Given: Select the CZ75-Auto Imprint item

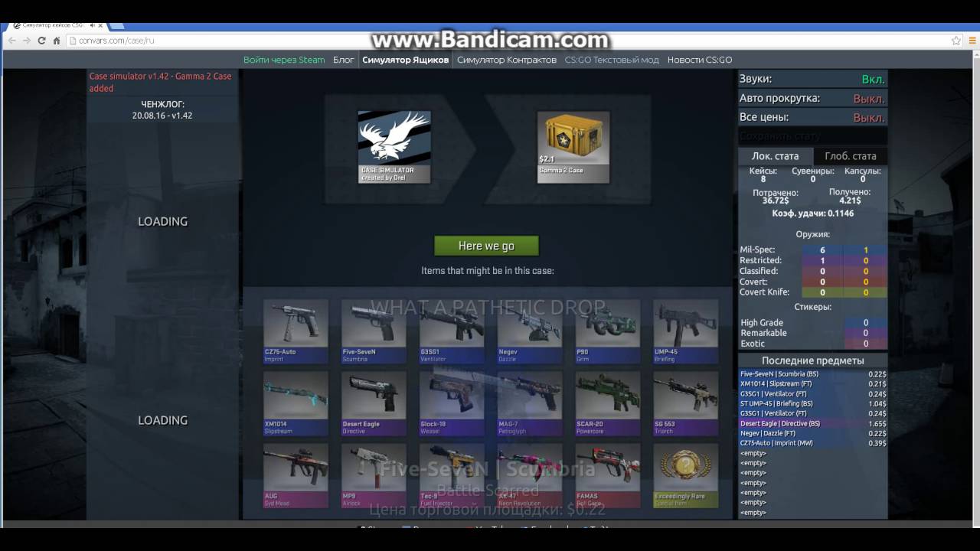Looking at the screenshot, I should pyautogui.click(x=296, y=331).
